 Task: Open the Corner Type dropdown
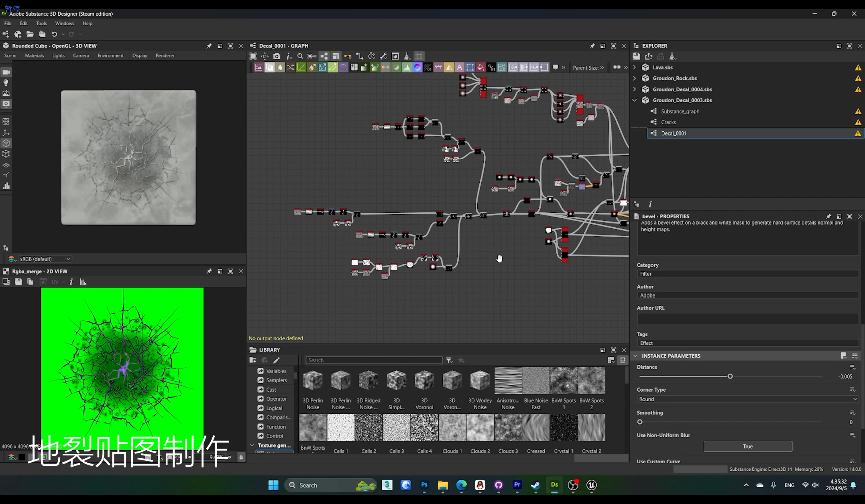(747, 399)
